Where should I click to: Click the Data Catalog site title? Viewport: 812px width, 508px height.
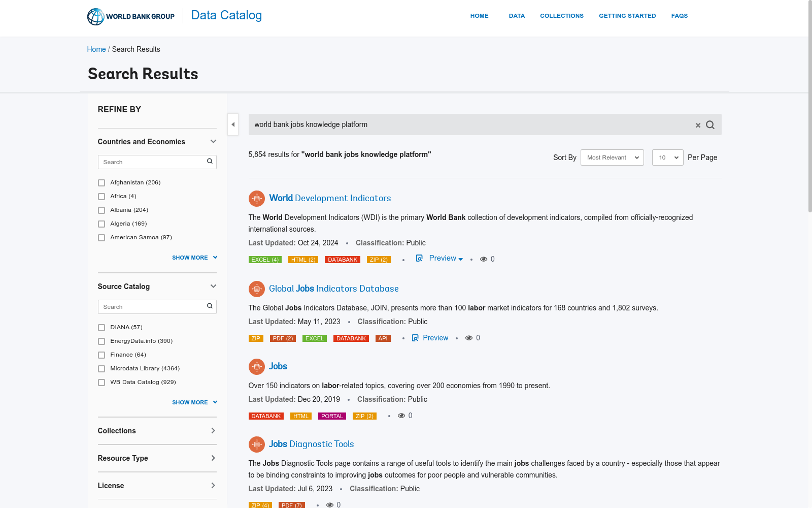point(226,15)
